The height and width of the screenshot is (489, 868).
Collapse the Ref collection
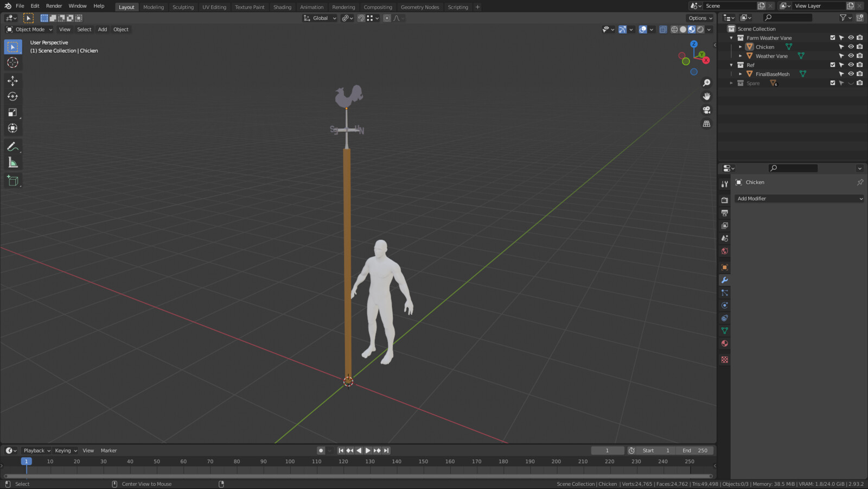click(731, 65)
